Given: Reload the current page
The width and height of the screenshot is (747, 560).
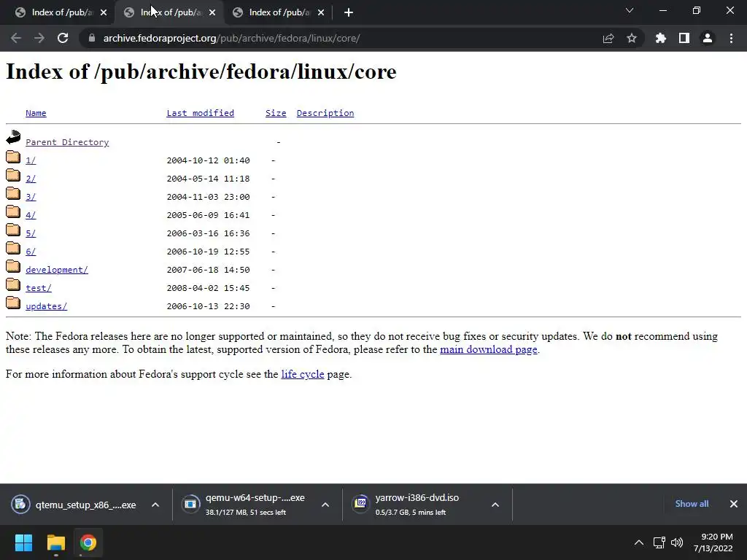Looking at the screenshot, I should pyautogui.click(x=63, y=38).
